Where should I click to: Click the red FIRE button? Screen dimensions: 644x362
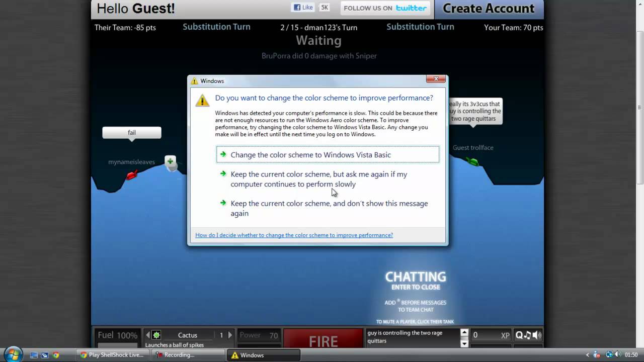(x=323, y=339)
